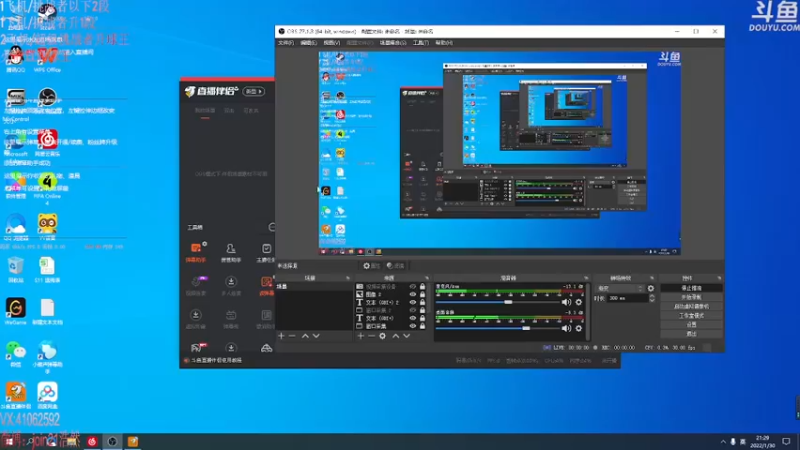Open the Desktop Audio gear settings
The height and width of the screenshot is (450, 800).
click(x=579, y=328)
